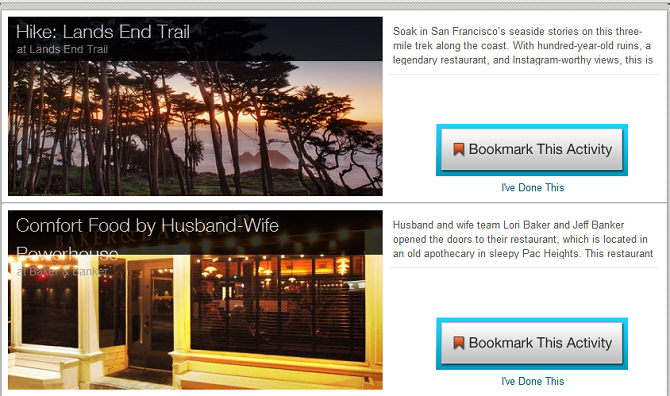Select the 'at Lands End Trail' venue subtitle
Image resolution: width=670 pixels, height=396 pixels.
coord(62,50)
